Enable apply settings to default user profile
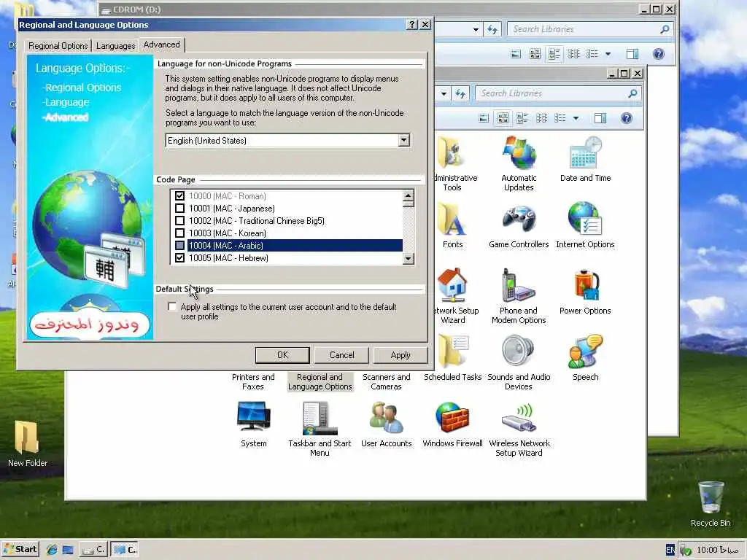The image size is (747, 560). coord(172,307)
